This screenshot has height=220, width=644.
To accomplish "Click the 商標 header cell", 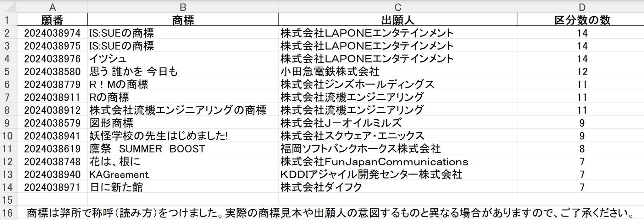I will coord(183,20).
